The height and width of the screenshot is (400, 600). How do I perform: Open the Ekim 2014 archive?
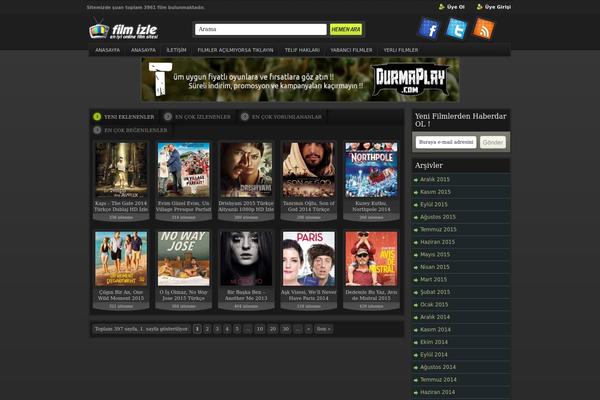click(x=434, y=342)
